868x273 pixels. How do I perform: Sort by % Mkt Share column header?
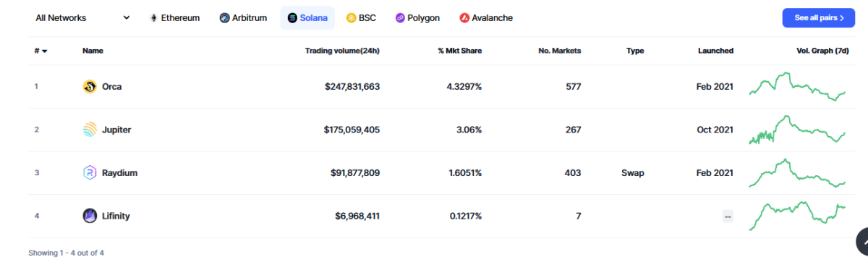tap(459, 51)
